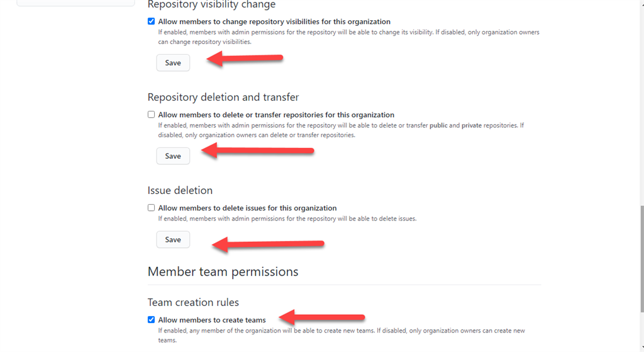The width and height of the screenshot is (644, 352).
Task: Uncheck the change repository visibilities checkbox
Action: coord(151,21)
